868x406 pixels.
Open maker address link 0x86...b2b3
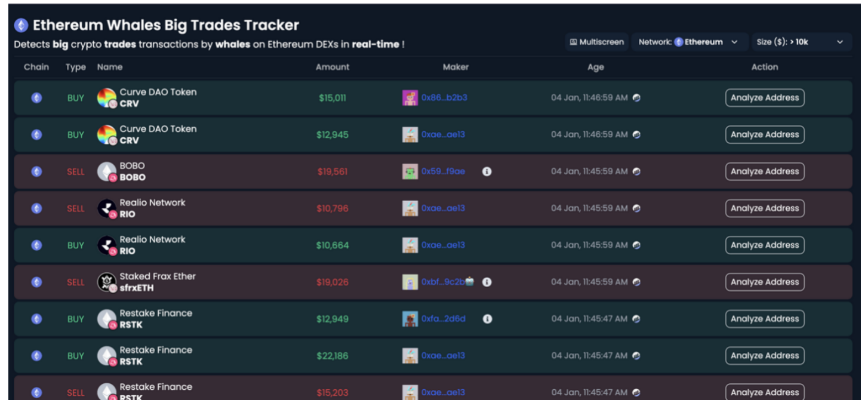[444, 98]
